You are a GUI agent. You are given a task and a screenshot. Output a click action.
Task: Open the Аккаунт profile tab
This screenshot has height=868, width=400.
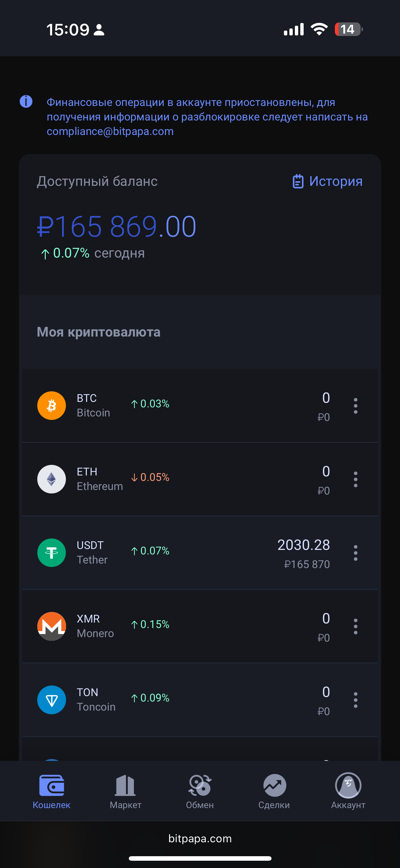348,791
